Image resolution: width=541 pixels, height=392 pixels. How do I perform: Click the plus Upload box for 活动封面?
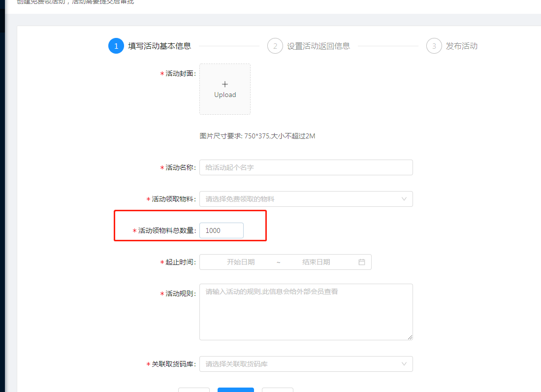(x=225, y=89)
